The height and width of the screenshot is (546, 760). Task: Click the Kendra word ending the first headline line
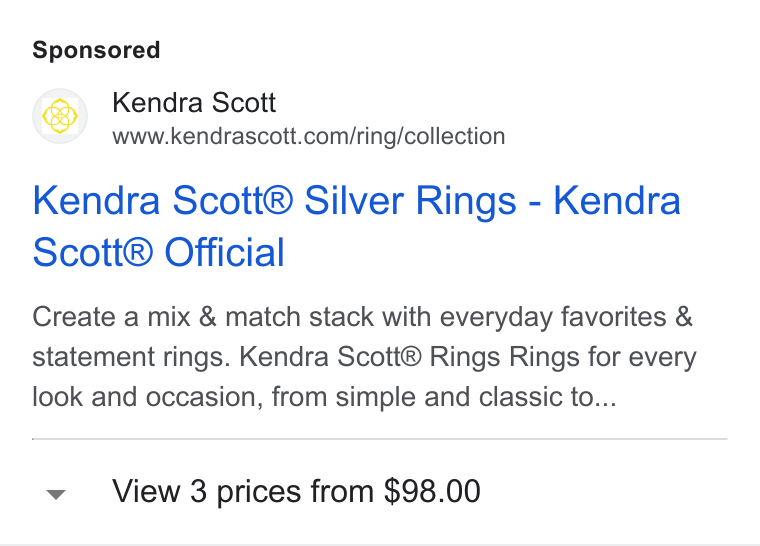tap(617, 201)
